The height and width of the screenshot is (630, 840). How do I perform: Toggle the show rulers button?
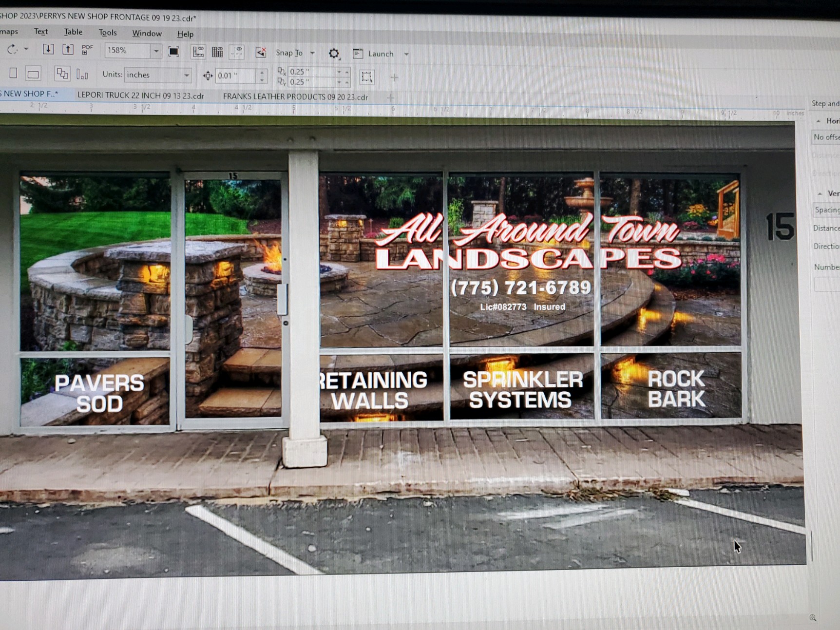tap(198, 52)
